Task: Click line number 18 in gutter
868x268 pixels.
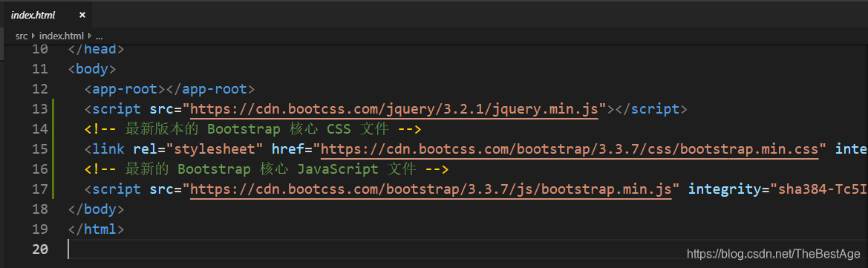Action: point(40,209)
